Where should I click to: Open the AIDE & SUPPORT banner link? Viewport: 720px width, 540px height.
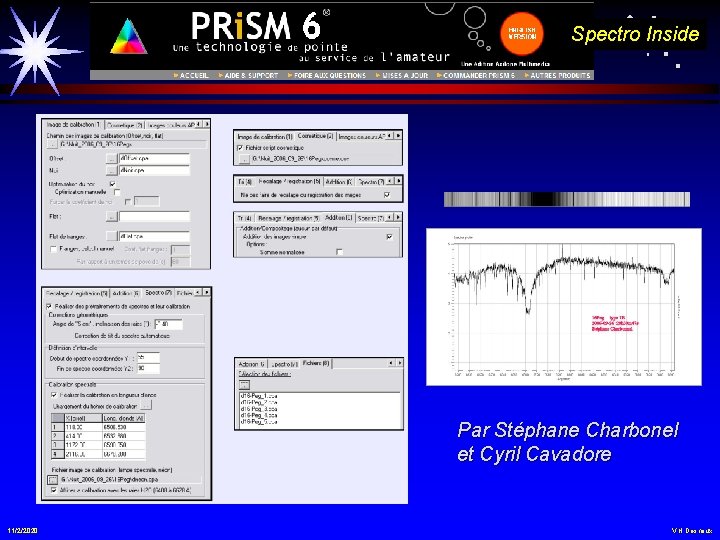[248, 75]
